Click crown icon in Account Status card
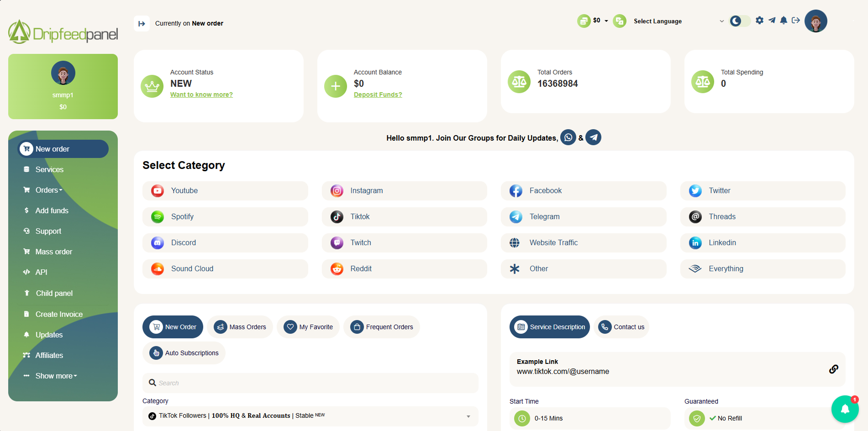 (x=152, y=86)
